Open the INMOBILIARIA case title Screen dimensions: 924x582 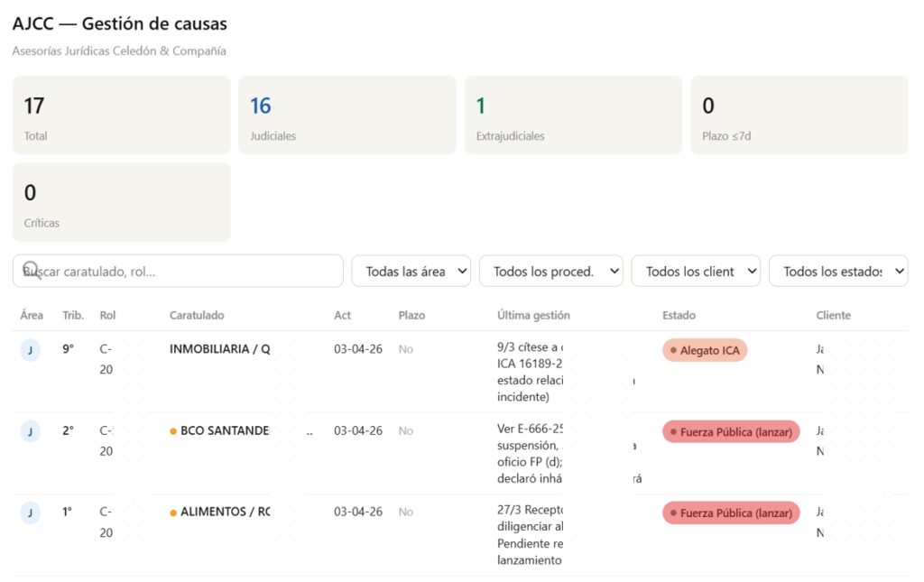(x=219, y=349)
